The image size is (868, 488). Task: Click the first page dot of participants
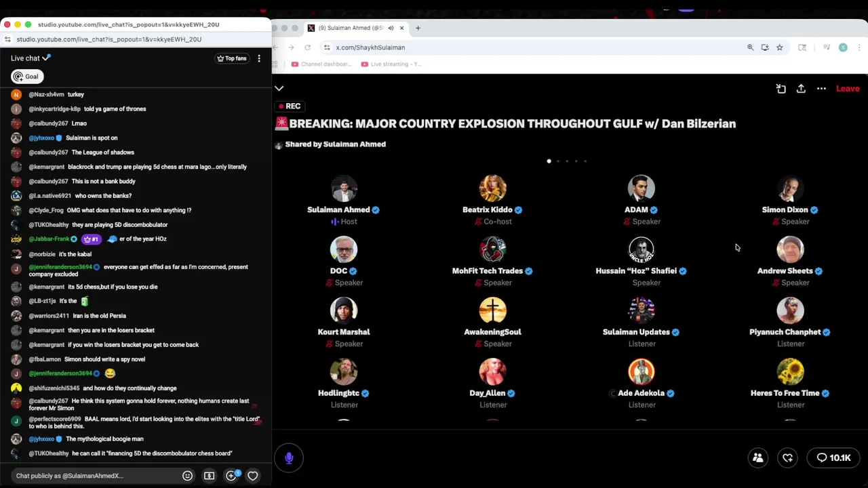click(549, 161)
